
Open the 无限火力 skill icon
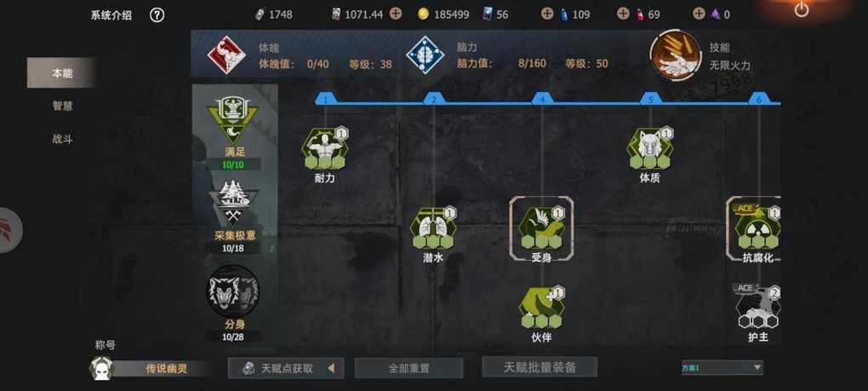676,55
